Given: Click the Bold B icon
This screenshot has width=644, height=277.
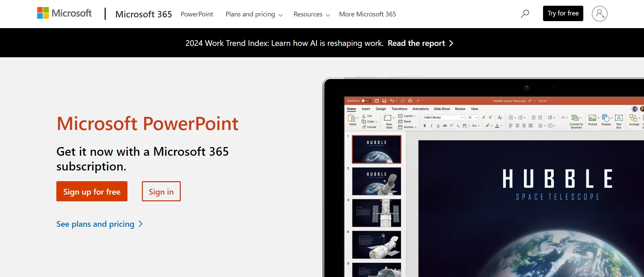Looking at the screenshot, I should [x=425, y=126].
